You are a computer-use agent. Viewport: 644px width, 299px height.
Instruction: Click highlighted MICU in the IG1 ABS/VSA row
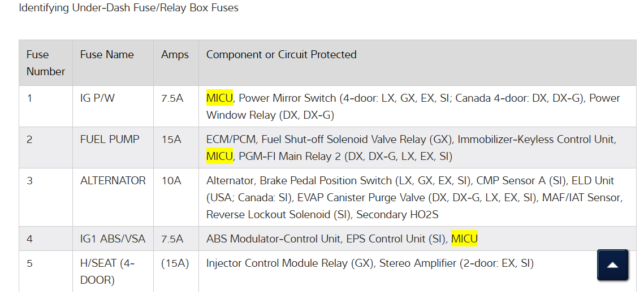464,239
